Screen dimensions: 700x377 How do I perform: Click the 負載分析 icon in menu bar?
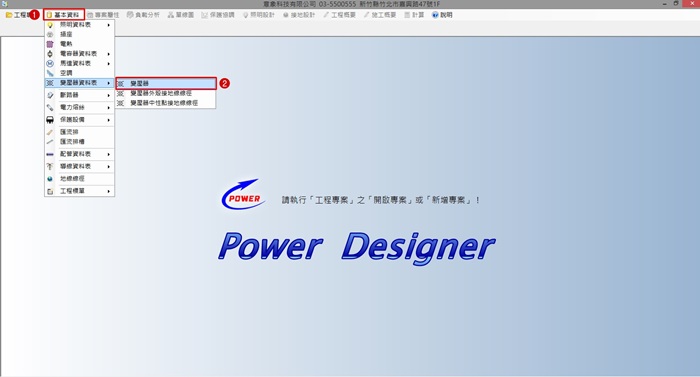(x=130, y=15)
